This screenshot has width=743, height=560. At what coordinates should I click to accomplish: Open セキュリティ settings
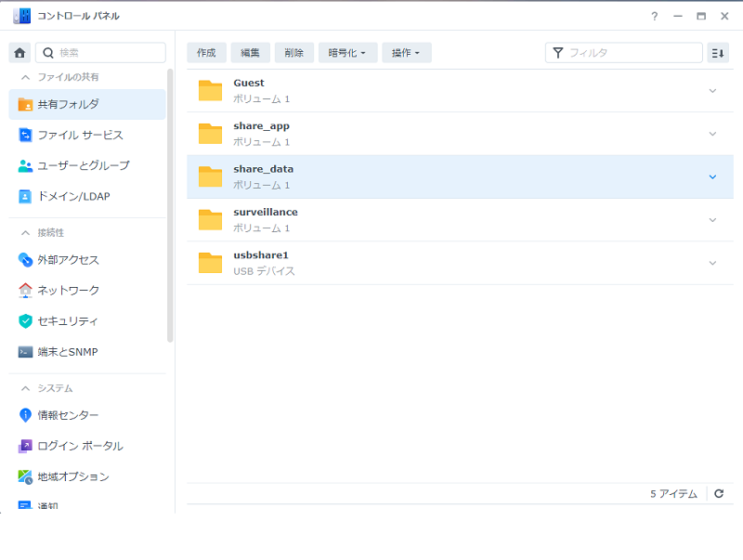(x=87, y=320)
